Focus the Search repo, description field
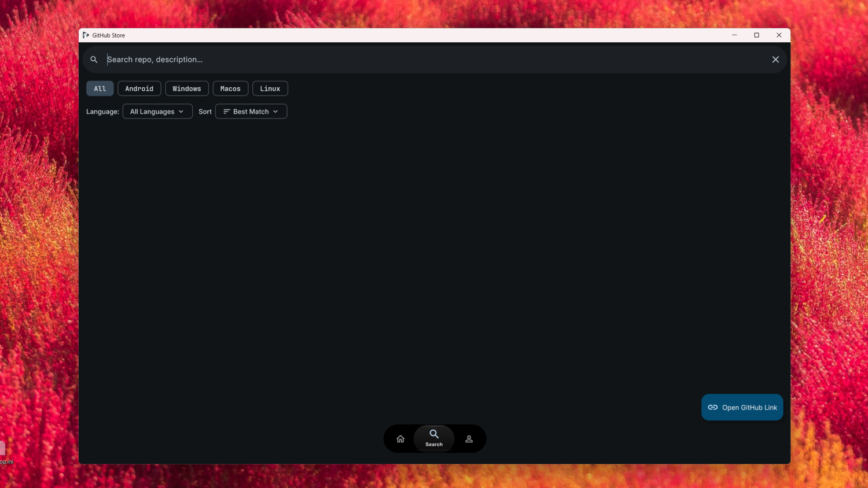Screen dimensions: 868x488 click(x=435, y=60)
